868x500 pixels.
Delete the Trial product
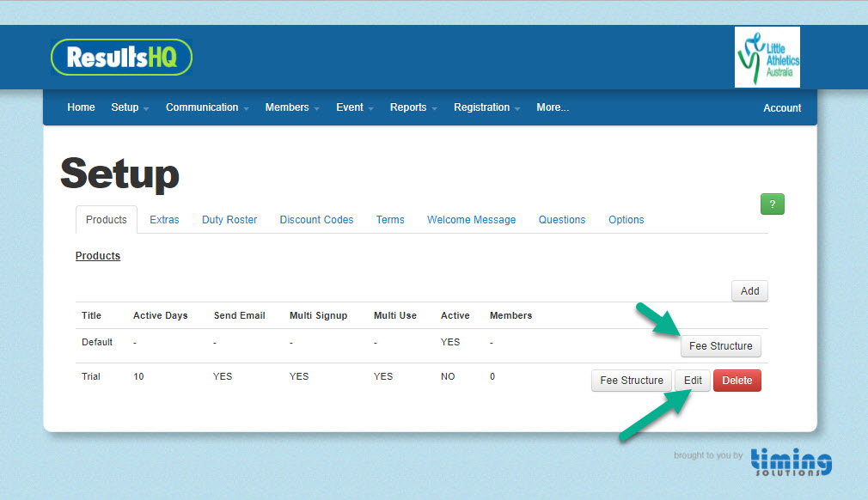(x=737, y=381)
